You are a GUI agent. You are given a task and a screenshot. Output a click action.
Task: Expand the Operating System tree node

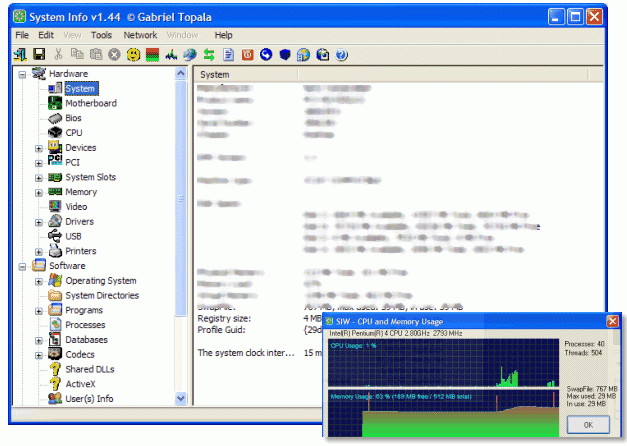click(39, 282)
